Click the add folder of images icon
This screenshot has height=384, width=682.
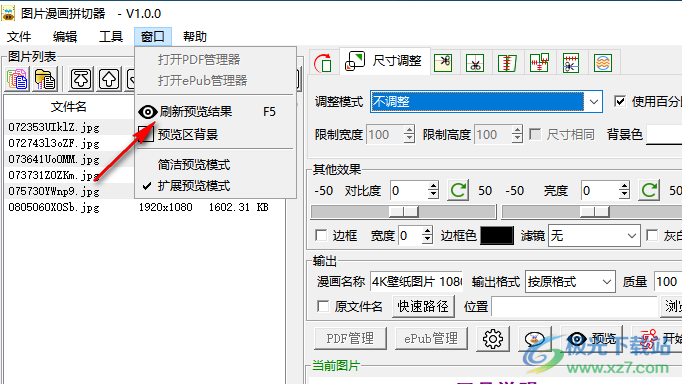45,79
